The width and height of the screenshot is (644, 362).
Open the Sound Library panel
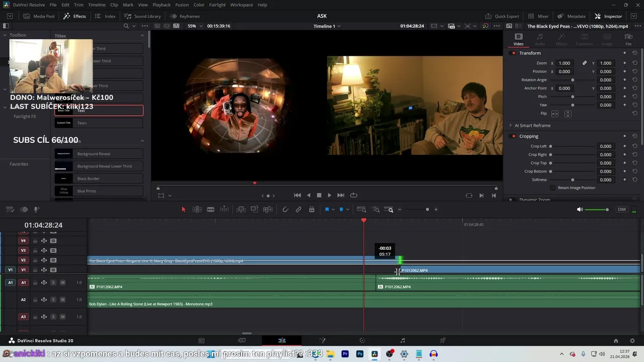click(x=142, y=16)
